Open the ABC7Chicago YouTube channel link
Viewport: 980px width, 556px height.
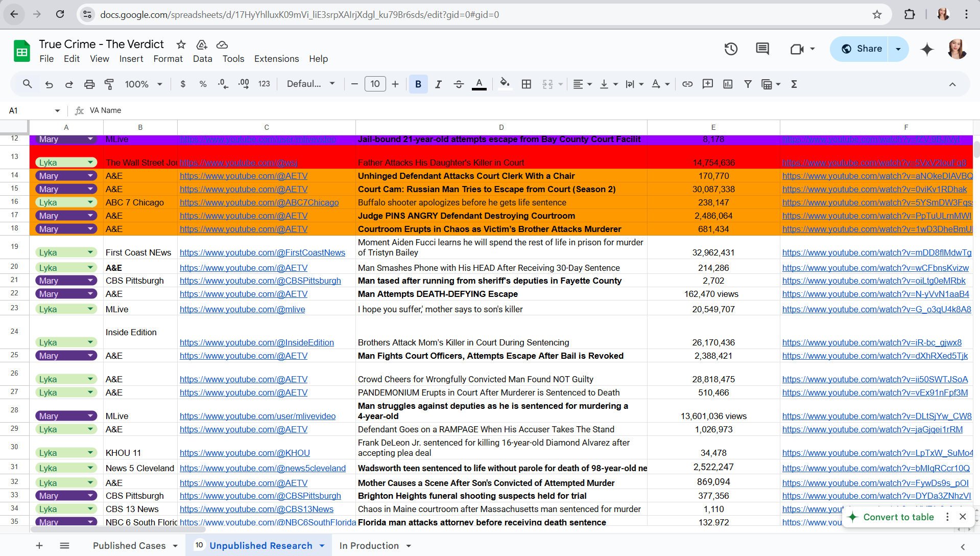(259, 202)
